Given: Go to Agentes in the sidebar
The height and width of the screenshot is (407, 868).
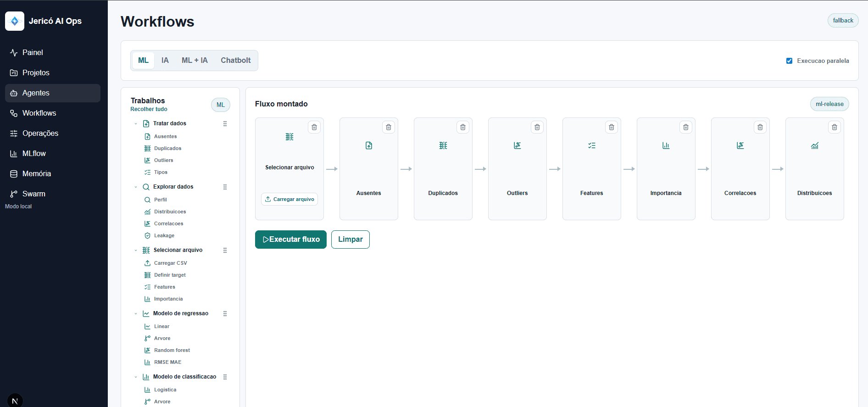Looking at the screenshot, I should pos(53,93).
